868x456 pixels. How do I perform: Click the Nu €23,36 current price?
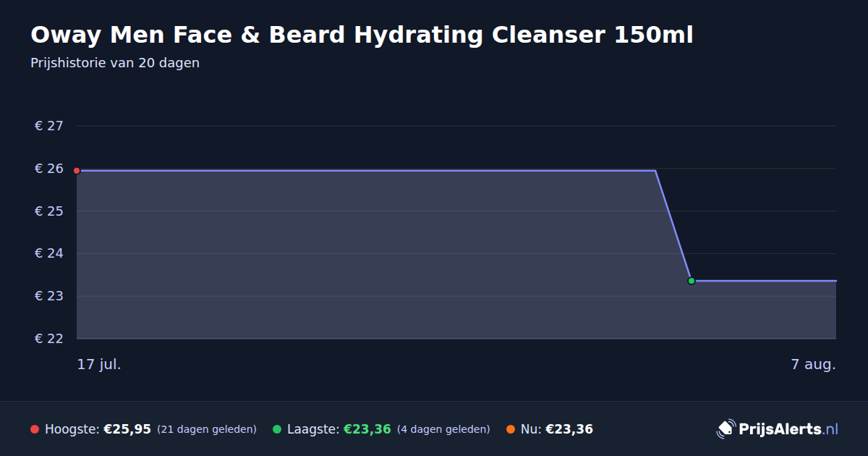click(569, 429)
